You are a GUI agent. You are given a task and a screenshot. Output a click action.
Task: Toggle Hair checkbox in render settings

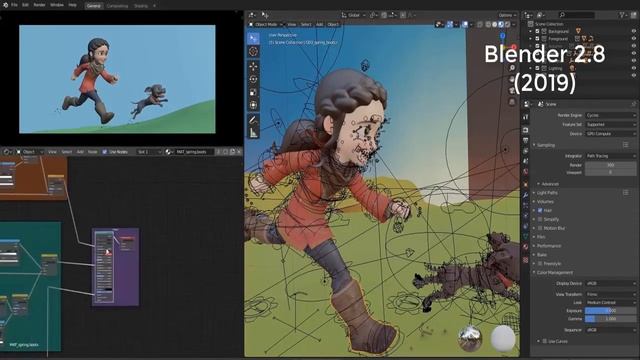tap(540, 210)
